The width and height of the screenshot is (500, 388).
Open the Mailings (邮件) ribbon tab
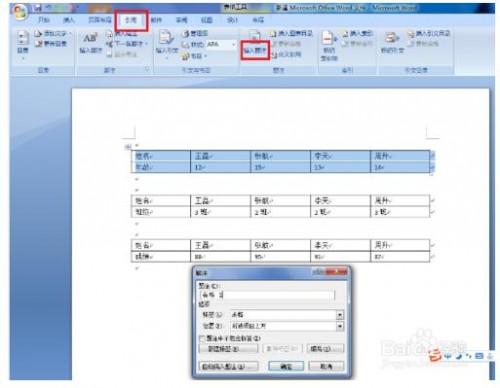[x=156, y=20]
